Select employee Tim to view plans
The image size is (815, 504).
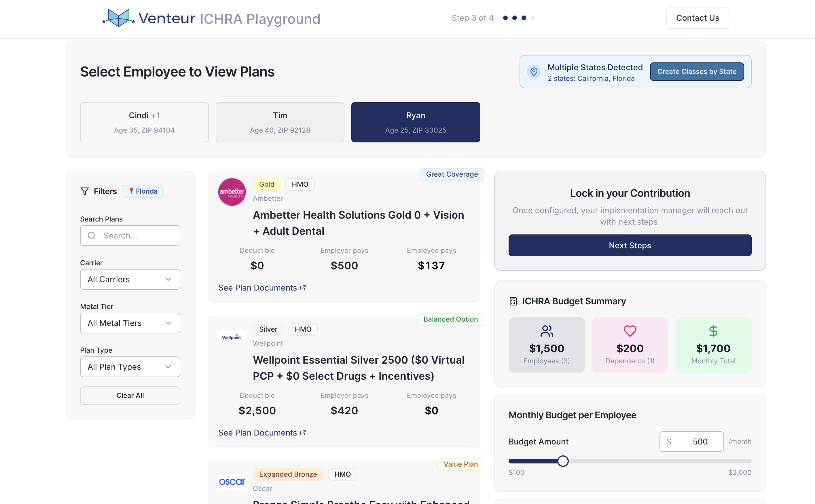pos(280,122)
